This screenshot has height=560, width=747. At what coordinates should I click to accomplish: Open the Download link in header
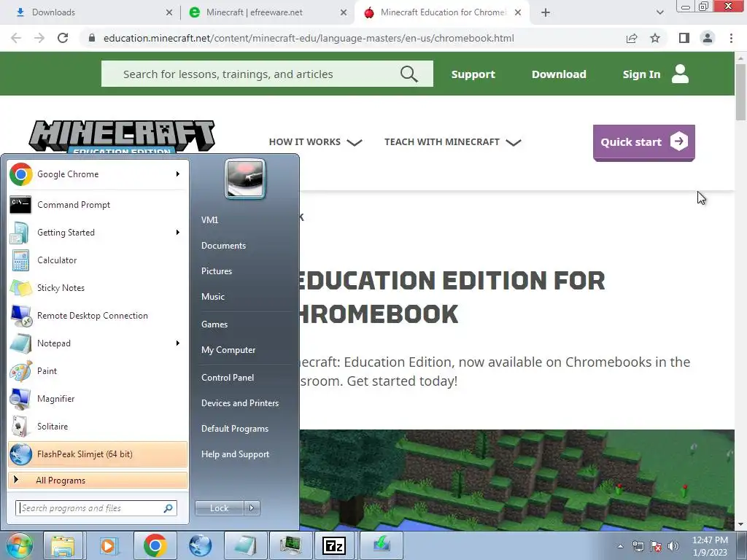coord(559,74)
